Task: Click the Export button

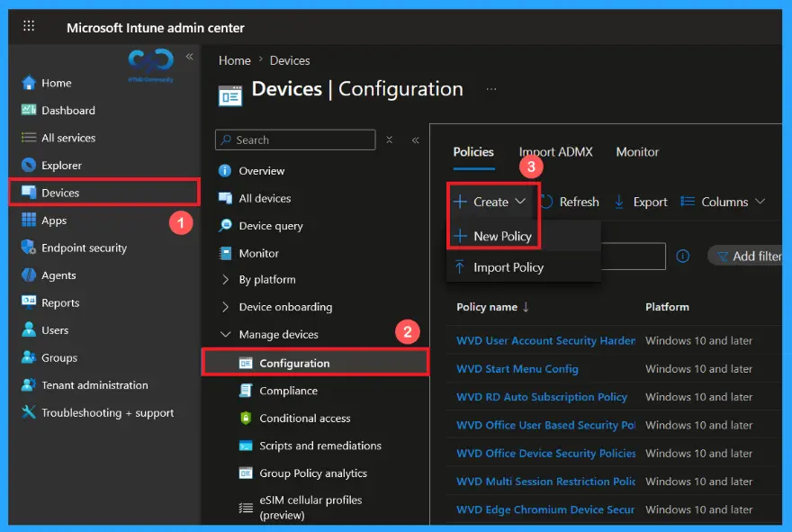Action: (x=641, y=202)
